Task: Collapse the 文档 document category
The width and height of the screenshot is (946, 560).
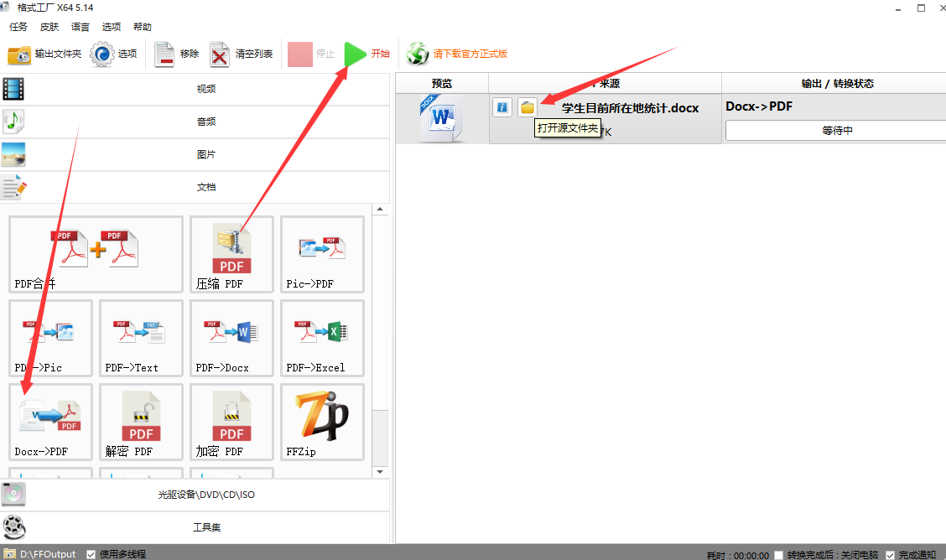Action: (x=195, y=187)
